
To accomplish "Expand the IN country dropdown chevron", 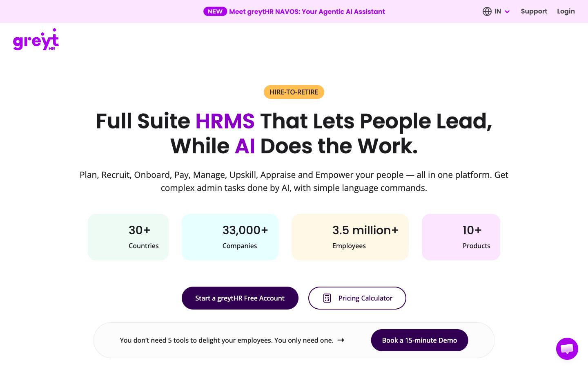I will coord(507,11).
